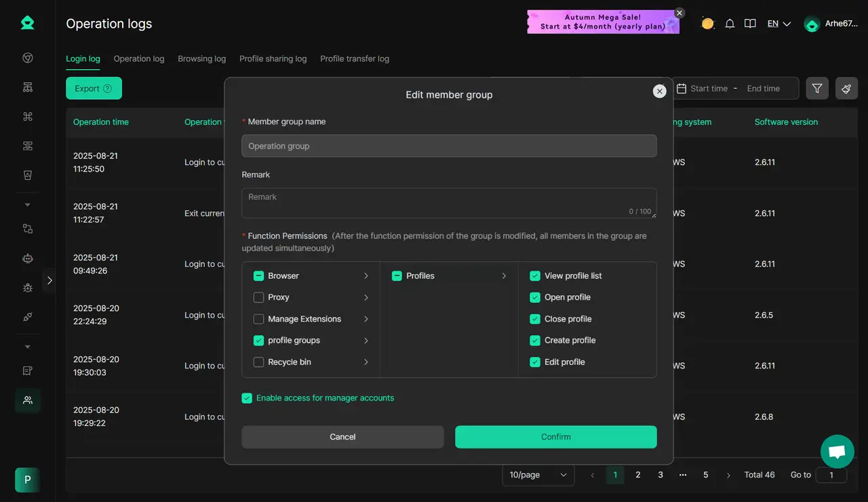This screenshot has height=502, width=868.
Task: Click the gold coin rewards icon
Action: point(707,24)
